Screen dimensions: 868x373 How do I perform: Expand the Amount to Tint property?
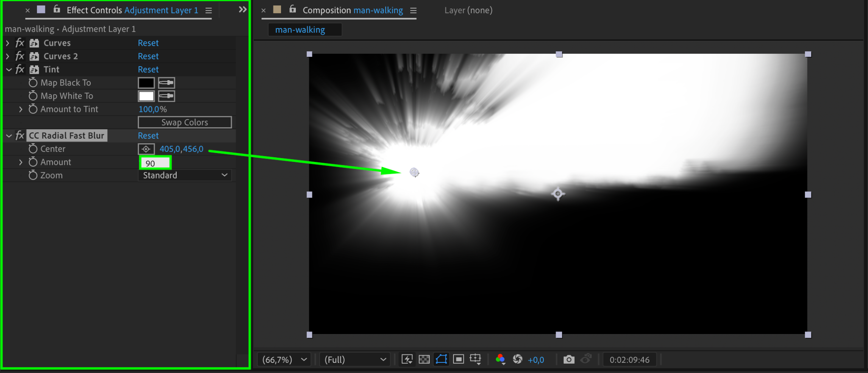tap(21, 109)
